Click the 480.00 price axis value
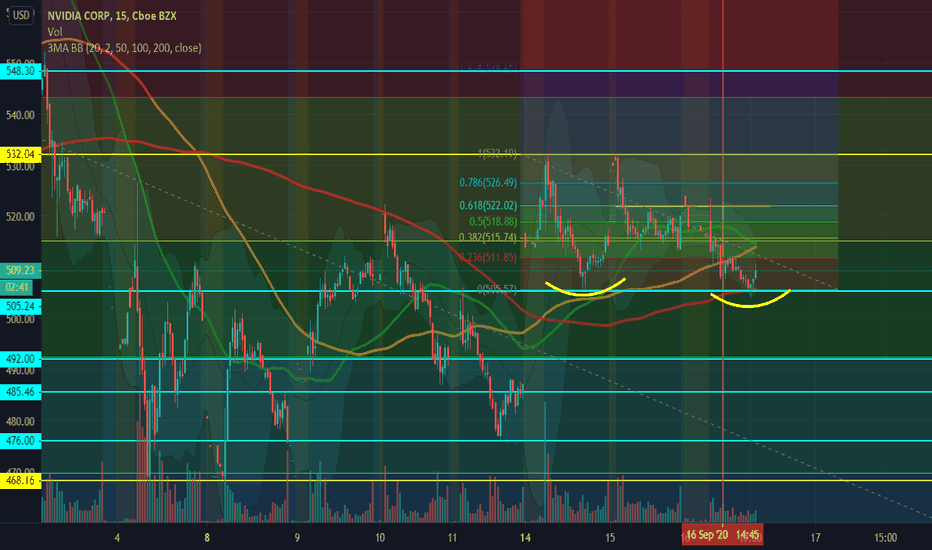 (x=20, y=422)
